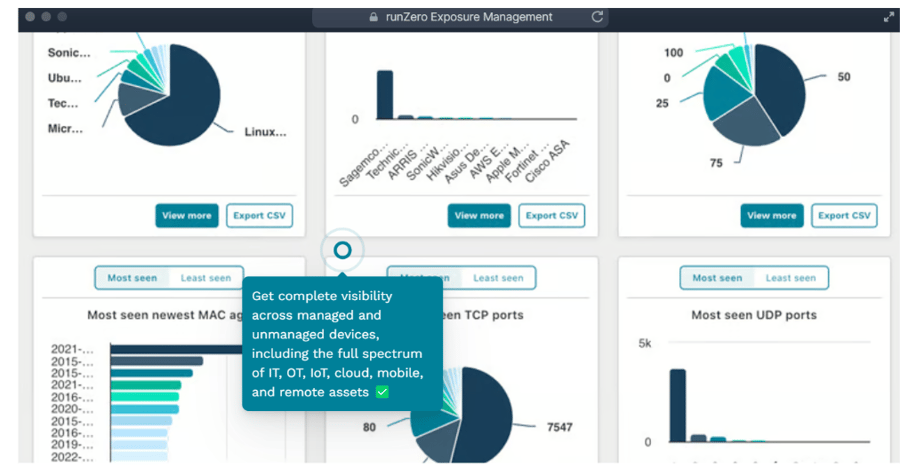Click the Ubu... legend label
The height and width of the screenshot is (467, 900).
[65, 78]
